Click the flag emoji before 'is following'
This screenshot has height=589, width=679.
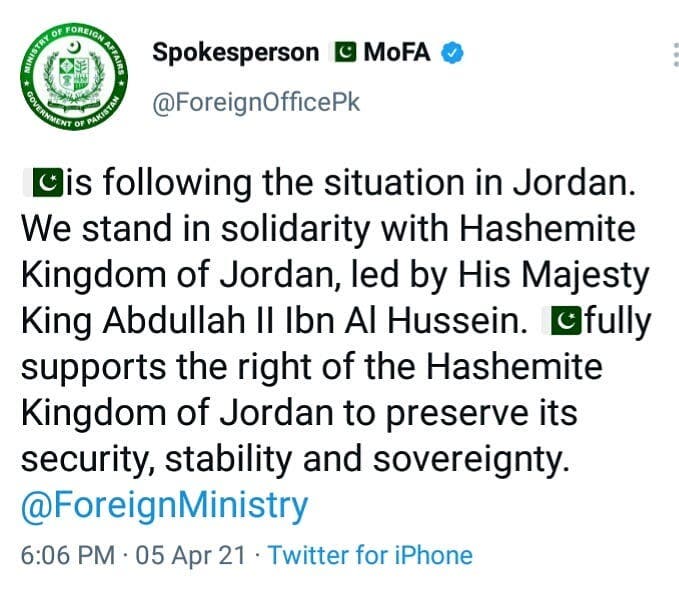(48, 182)
